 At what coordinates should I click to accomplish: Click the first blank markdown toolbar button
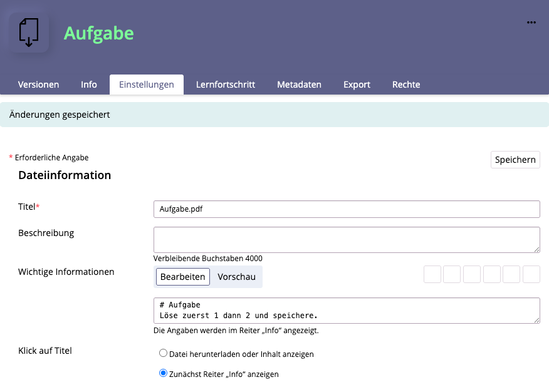click(432, 274)
